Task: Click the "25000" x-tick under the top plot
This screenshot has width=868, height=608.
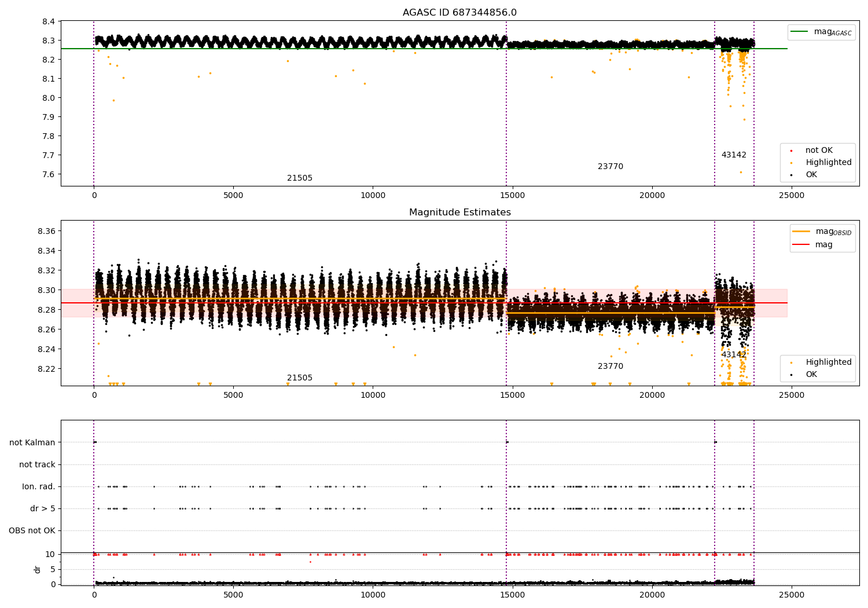Action: point(792,196)
